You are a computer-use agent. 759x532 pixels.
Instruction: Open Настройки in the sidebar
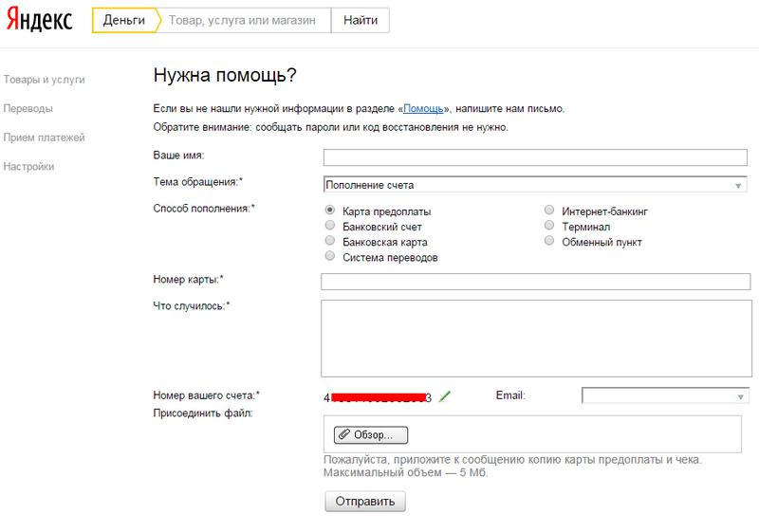pos(28,166)
